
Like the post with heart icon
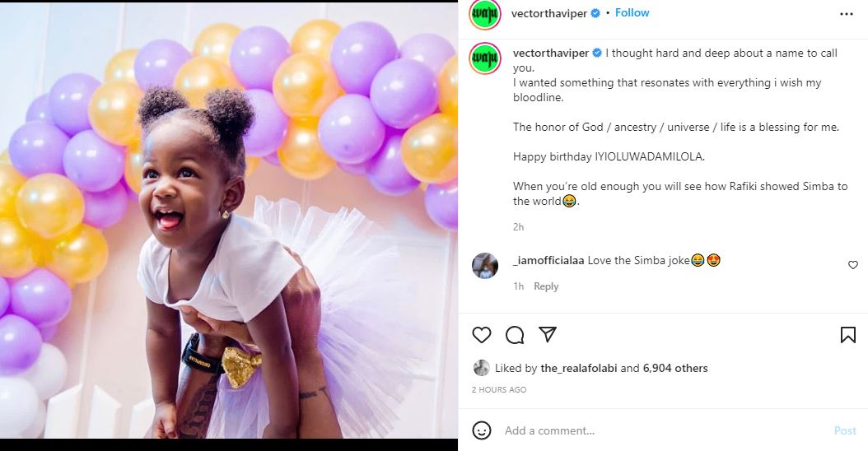pyautogui.click(x=482, y=335)
